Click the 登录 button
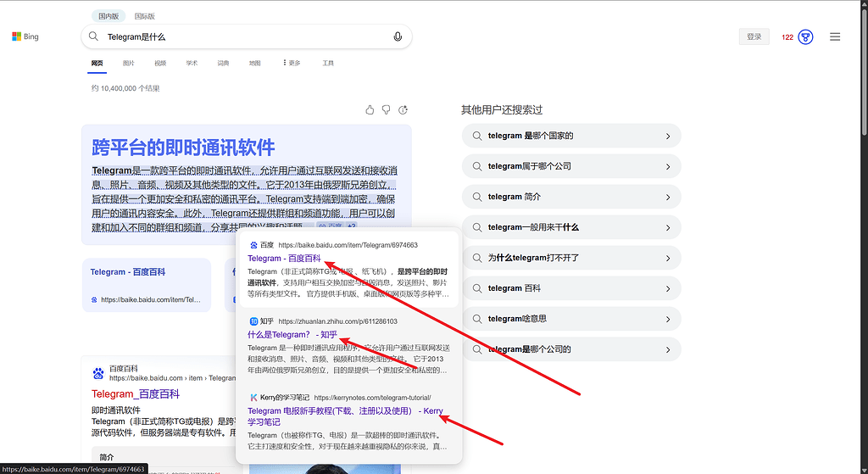This screenshot has height=474, width=868. pos(754,36)
